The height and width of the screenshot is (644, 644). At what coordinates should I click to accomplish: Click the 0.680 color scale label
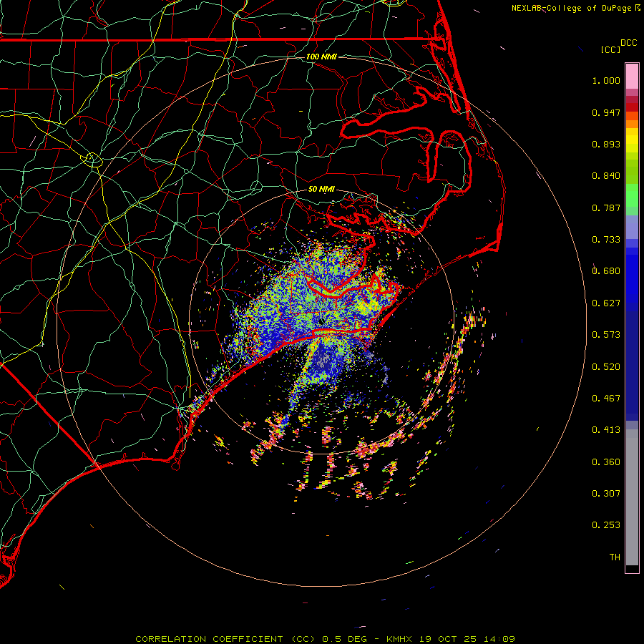tap(606, 271)
